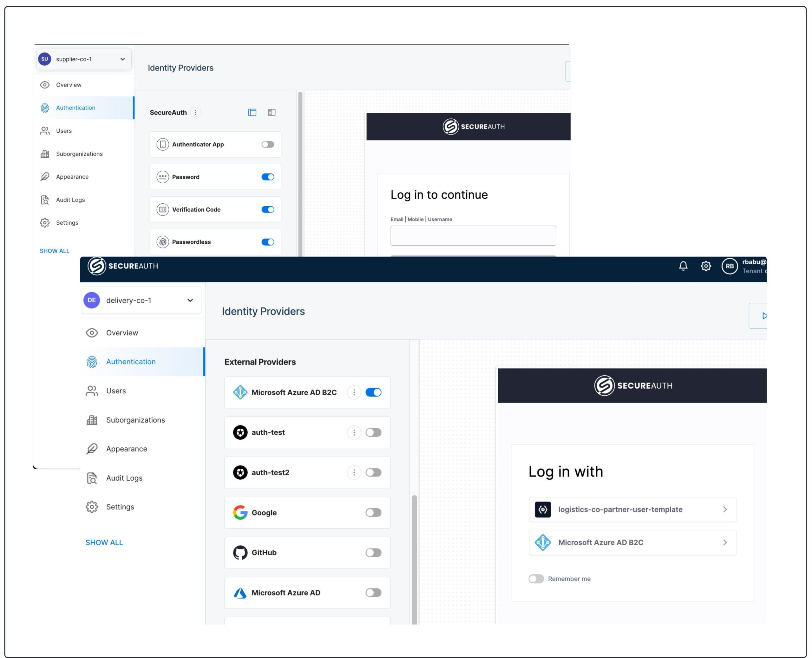Click SHOW ALL in delivery-co-1 sidebar
Viewport: 812px width, 658px height.
(x=104, y=543)
